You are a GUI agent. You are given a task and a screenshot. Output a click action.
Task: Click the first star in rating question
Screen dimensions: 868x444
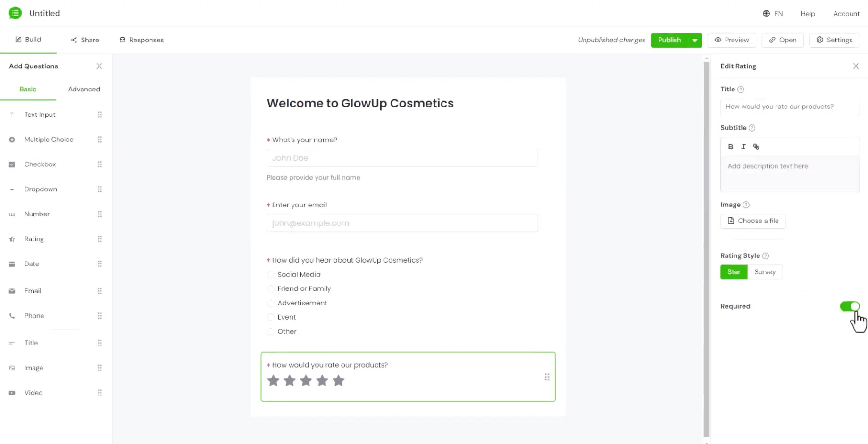[273, 380]
